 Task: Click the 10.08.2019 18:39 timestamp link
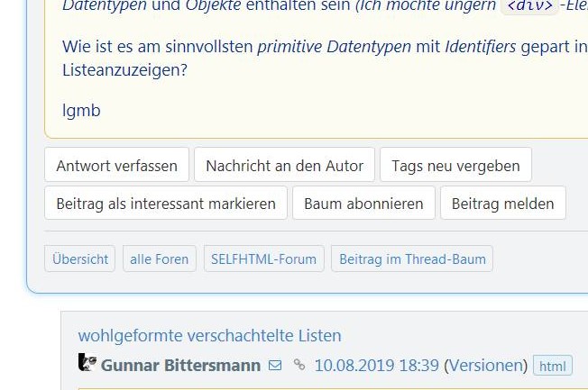pyautogui.click(x=376, y=366)
